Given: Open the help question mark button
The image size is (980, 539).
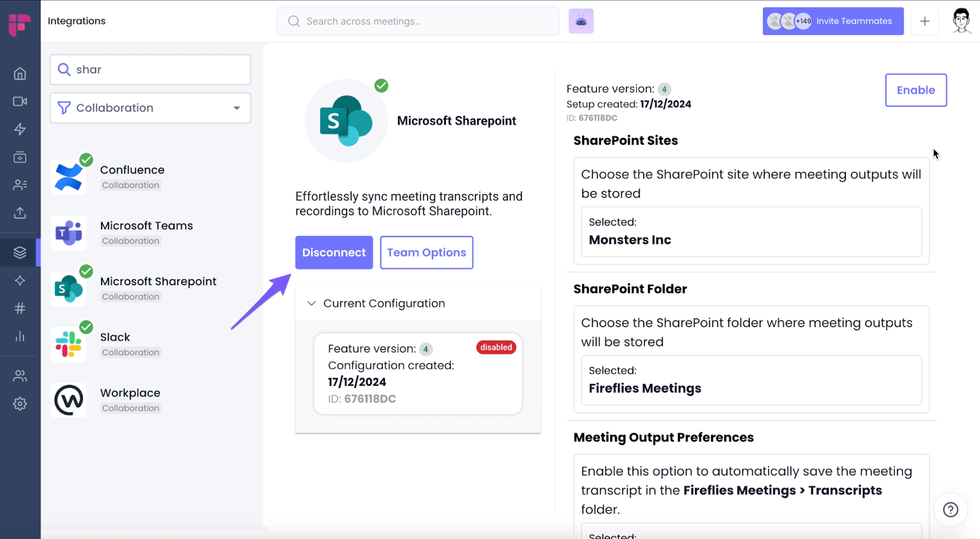Looking at the screenshot, I should point(951,510).
